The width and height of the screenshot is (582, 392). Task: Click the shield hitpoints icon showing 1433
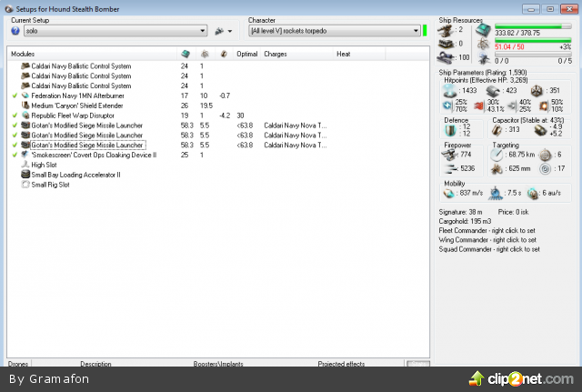pos(450,91)
